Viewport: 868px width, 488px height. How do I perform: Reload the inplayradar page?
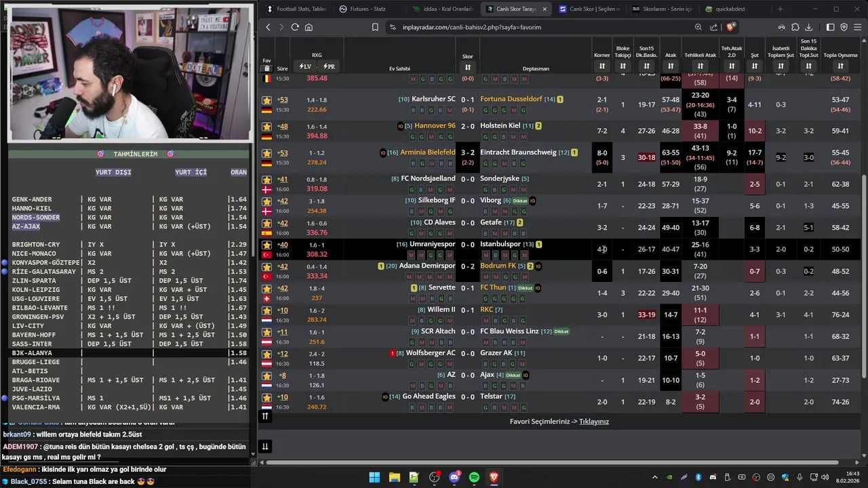pos(295,27)
